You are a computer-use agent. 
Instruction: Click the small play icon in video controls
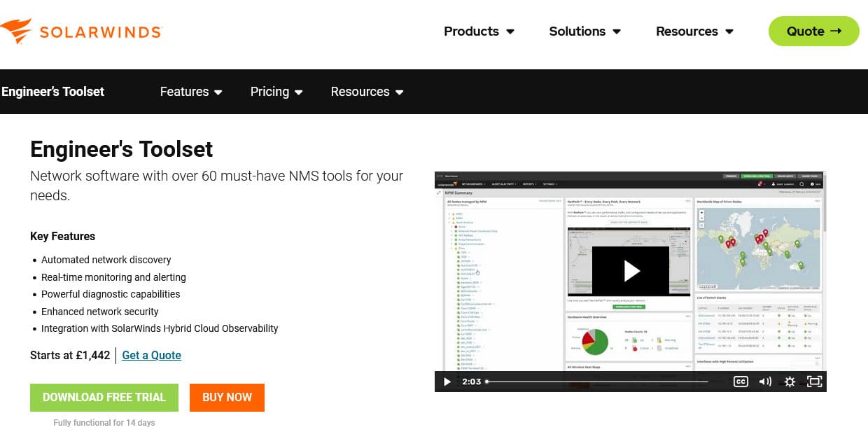447,382
